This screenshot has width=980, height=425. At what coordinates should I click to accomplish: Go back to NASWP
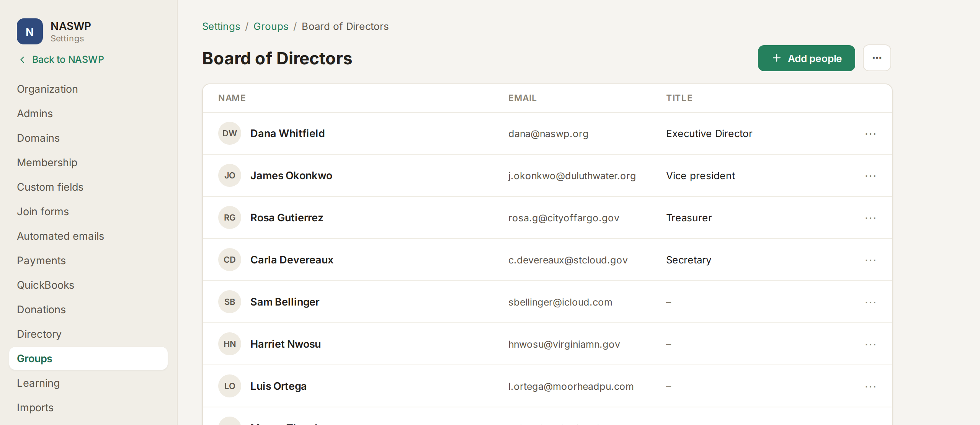[x=62, y=59]
